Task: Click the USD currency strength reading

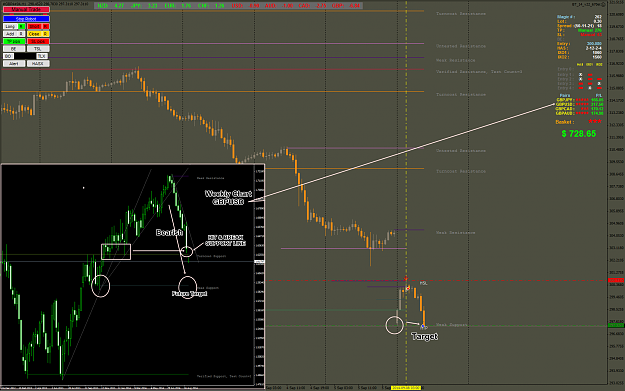Action: click(x=245, y=6)
